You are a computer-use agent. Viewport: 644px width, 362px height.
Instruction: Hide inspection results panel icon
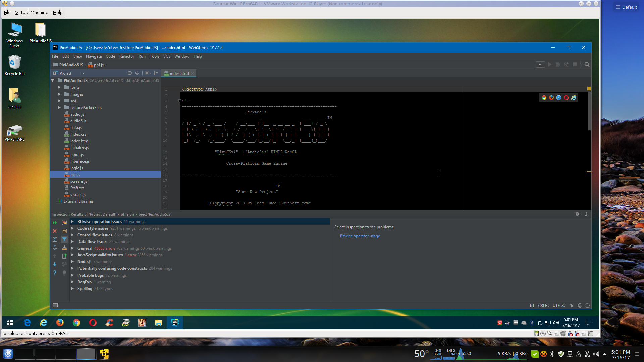[x=587, y=214]
